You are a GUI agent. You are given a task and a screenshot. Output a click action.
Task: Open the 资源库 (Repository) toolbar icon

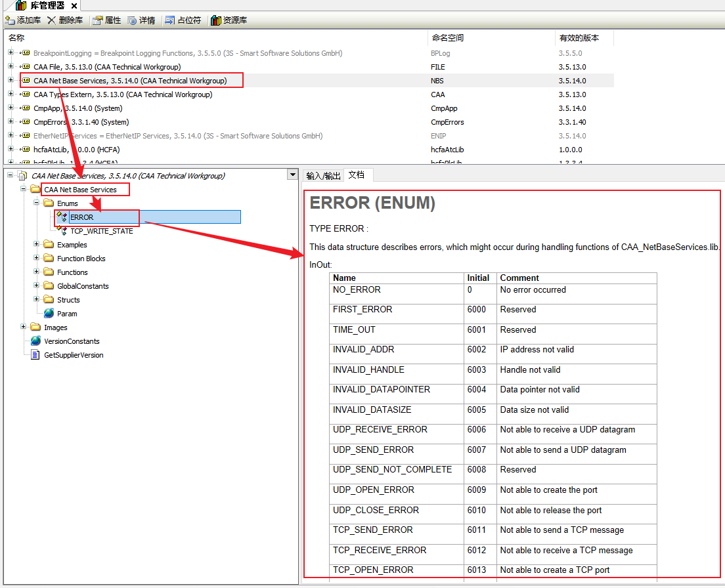(x=215, y=20)
